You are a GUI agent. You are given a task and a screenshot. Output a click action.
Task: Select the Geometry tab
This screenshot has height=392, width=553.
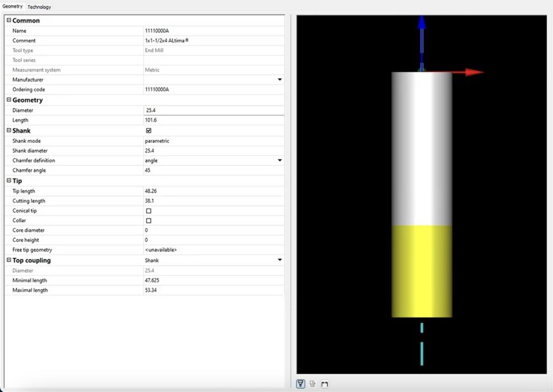point(12,6)
